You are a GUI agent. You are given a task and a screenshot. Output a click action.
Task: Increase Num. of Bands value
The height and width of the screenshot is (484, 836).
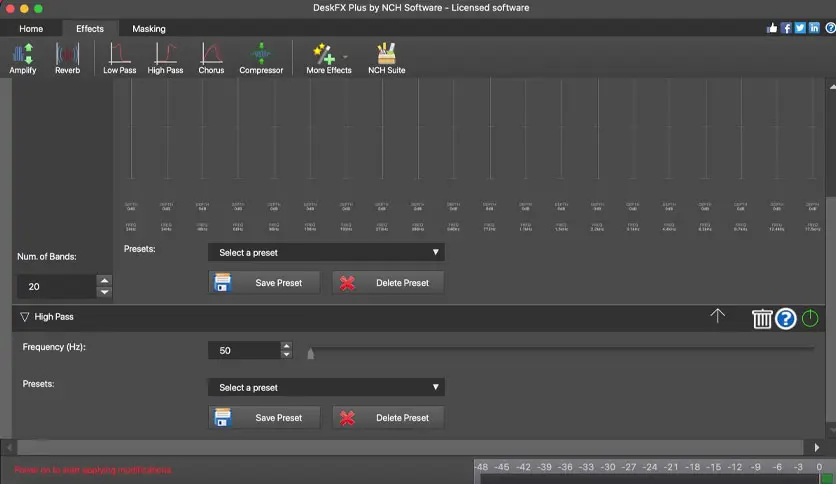click(104, 280)
